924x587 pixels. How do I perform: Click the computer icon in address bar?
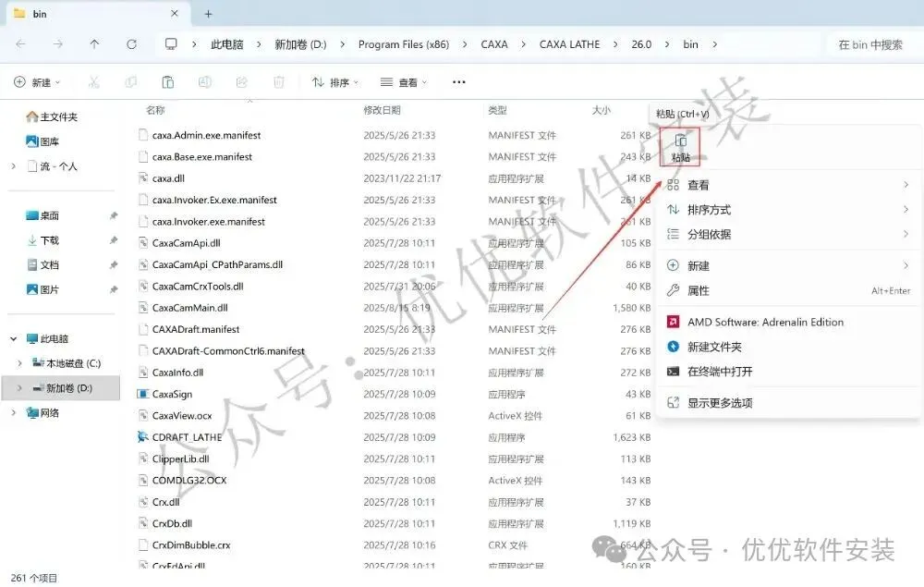pyautogui.click(x=171, y=44)
